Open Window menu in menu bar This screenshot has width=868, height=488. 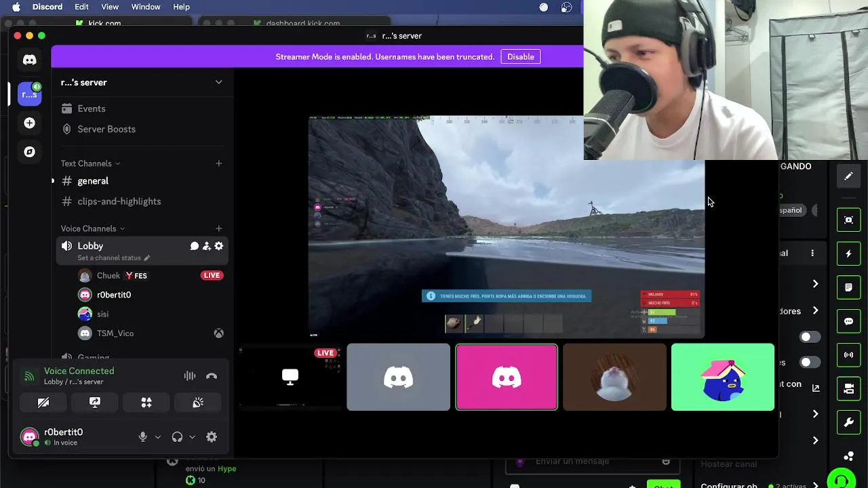coord(146,7)
